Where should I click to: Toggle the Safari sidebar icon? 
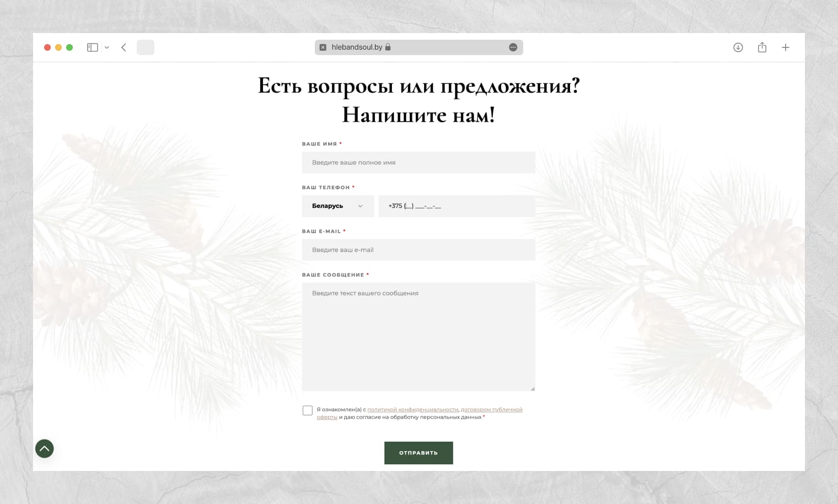[93, 47]
